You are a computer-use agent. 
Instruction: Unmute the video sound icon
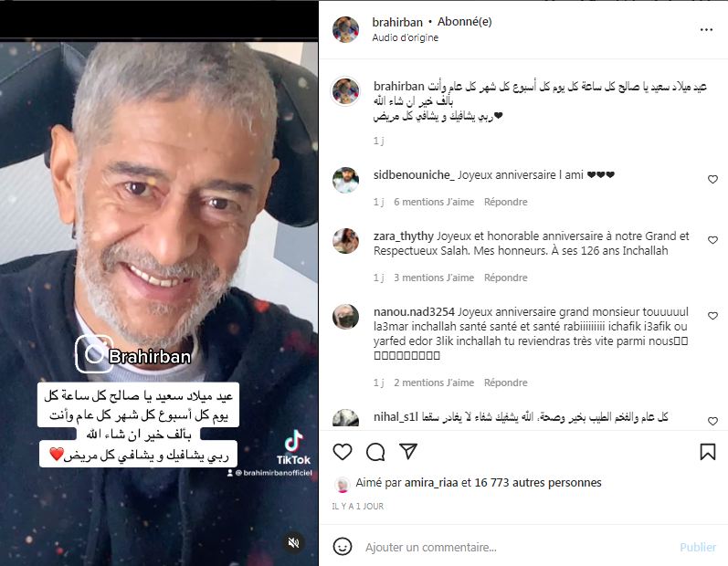[x=293, y=542]
